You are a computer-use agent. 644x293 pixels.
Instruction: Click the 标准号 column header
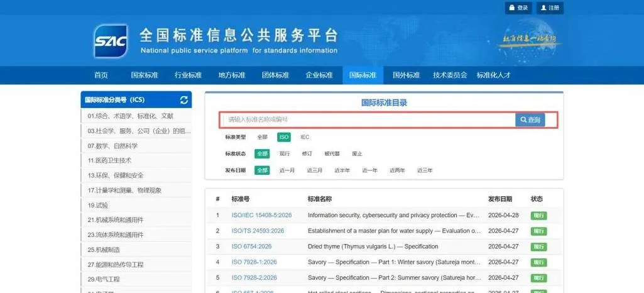tap(240, 199)
